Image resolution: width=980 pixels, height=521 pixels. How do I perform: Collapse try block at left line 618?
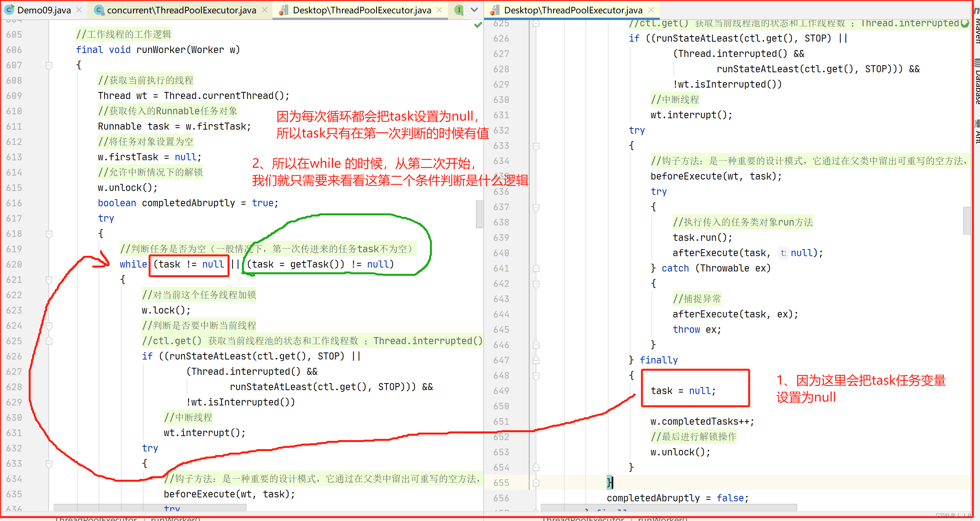[x=49, y=234]
